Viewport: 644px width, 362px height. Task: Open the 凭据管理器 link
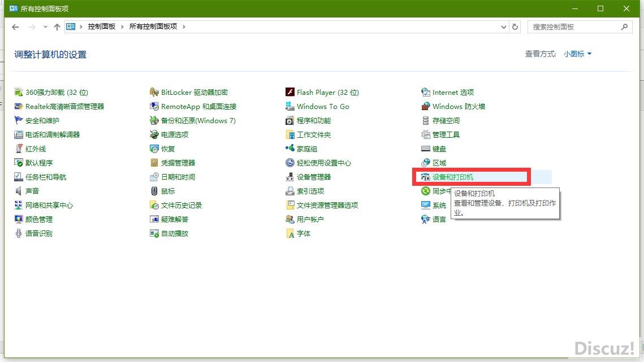pyautogui.click(x=178, y=163)
